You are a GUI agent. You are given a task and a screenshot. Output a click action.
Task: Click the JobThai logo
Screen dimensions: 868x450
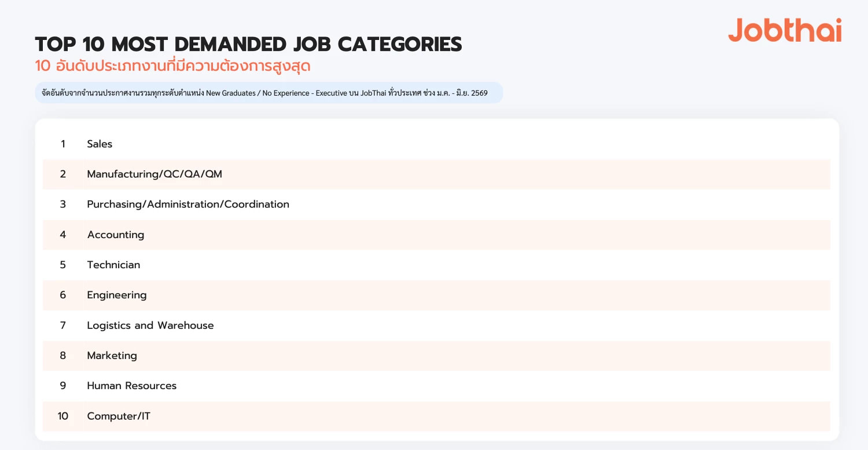785,30
